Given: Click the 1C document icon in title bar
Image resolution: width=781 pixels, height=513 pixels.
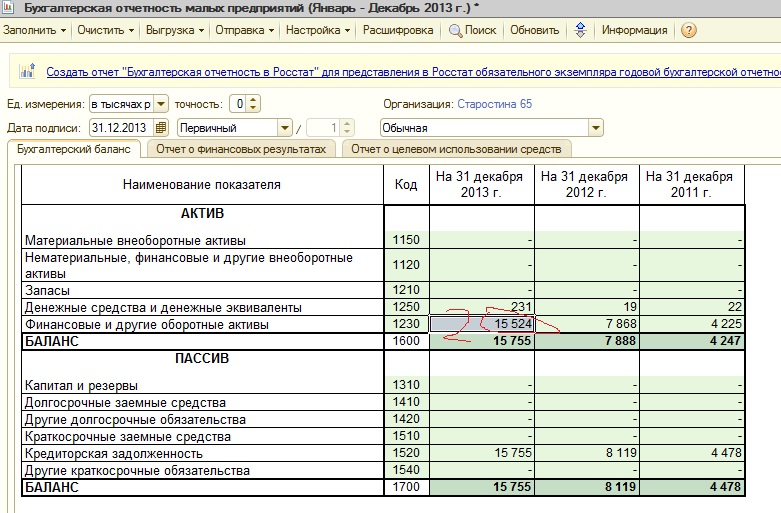Looking at the screenshot, I should point(8,7).
